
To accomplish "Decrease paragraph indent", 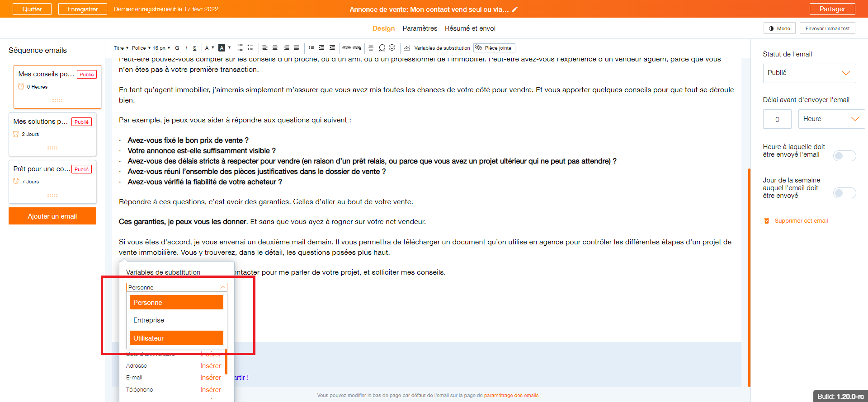I will click(x=332, y=48).
